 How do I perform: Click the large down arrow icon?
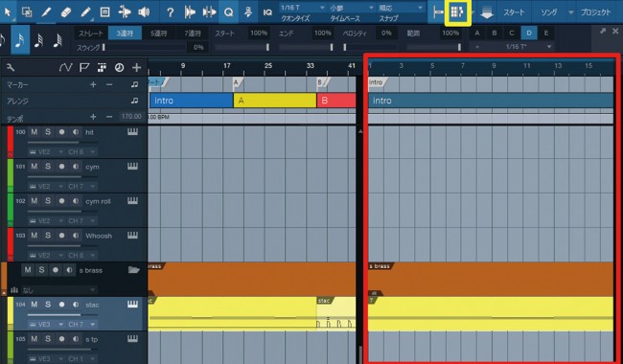[x=487, y=12]
